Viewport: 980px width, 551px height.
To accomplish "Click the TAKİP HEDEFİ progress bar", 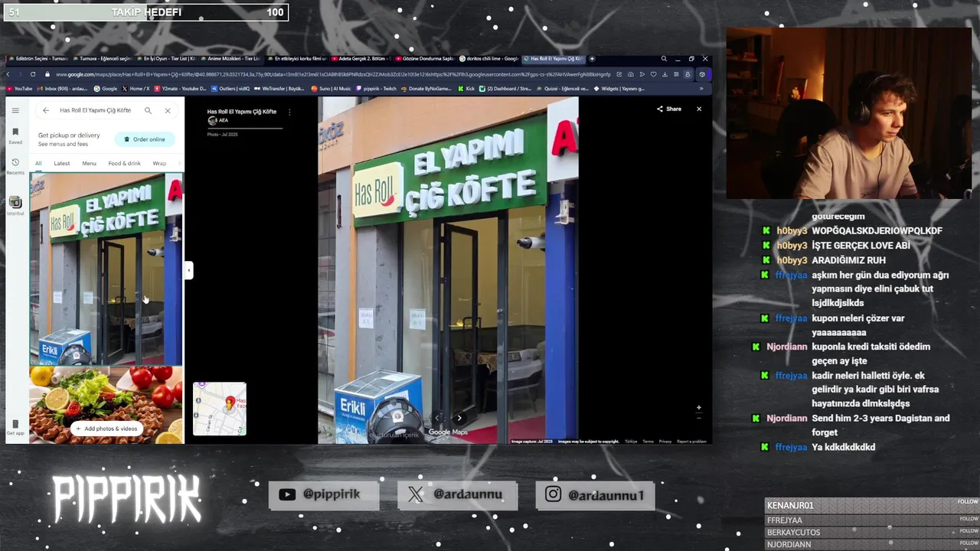I will (x=146, y=12).
